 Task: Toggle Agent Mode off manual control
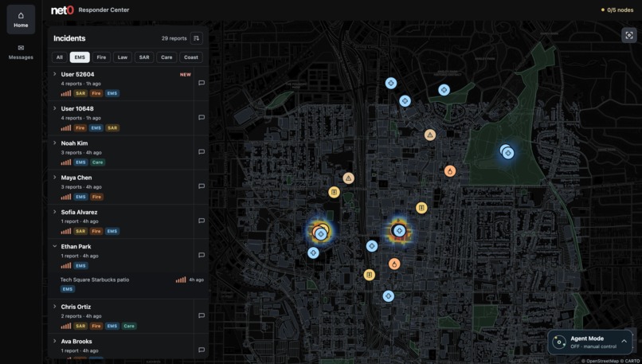point(590,342)
